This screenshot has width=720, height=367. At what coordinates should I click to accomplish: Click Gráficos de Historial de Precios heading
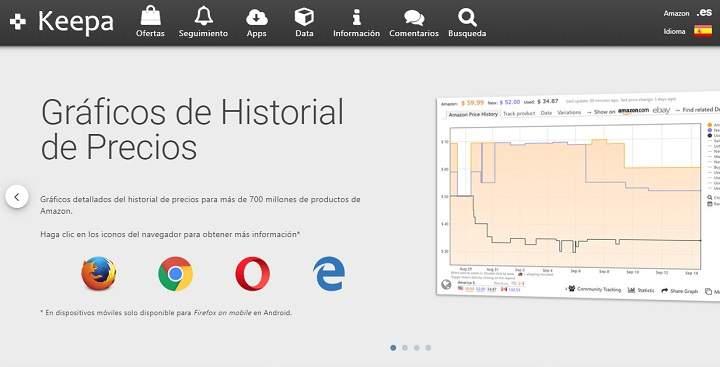(192, 129)
